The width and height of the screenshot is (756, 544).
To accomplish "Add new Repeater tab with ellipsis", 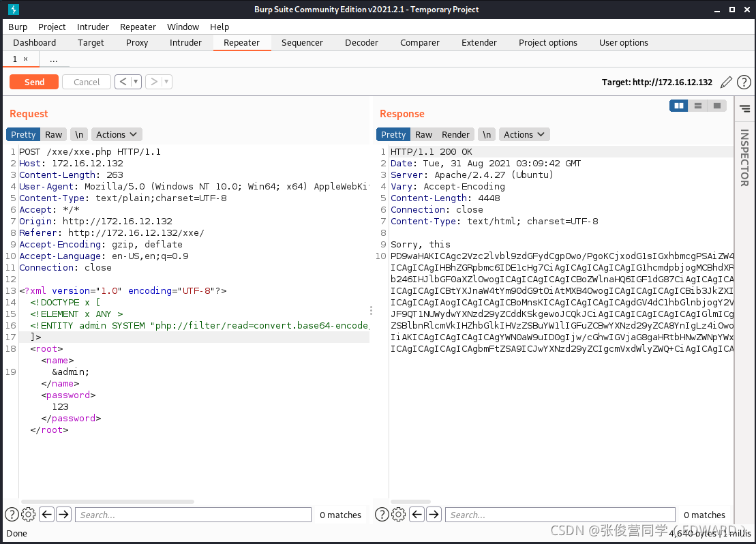I will click(54, 59).
